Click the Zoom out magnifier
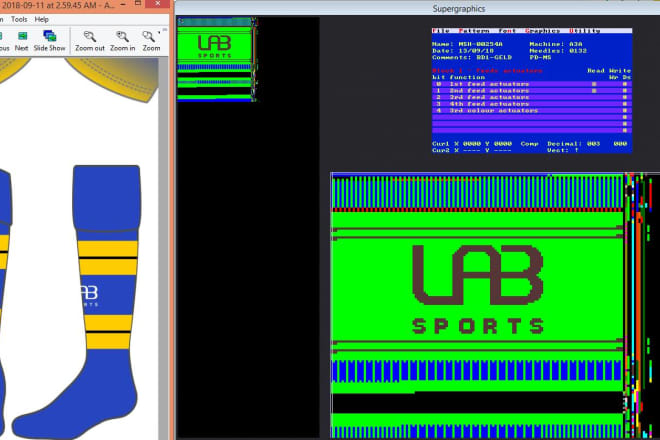 (x=90, y=41)
